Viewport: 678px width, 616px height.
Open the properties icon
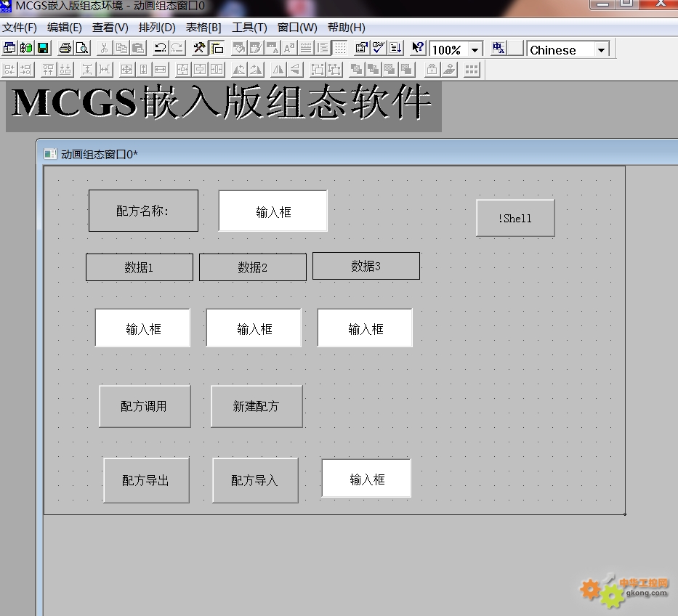tap(361, 48)
